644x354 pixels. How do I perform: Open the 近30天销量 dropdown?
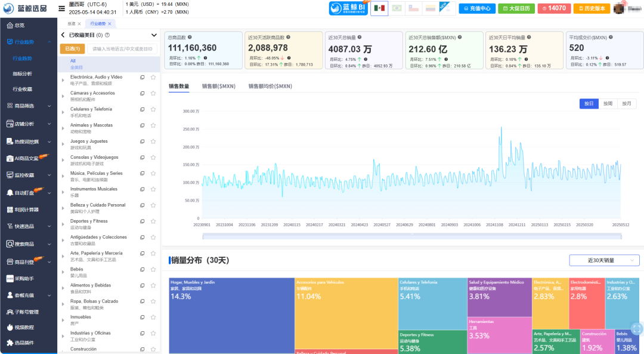click(604, 260)
